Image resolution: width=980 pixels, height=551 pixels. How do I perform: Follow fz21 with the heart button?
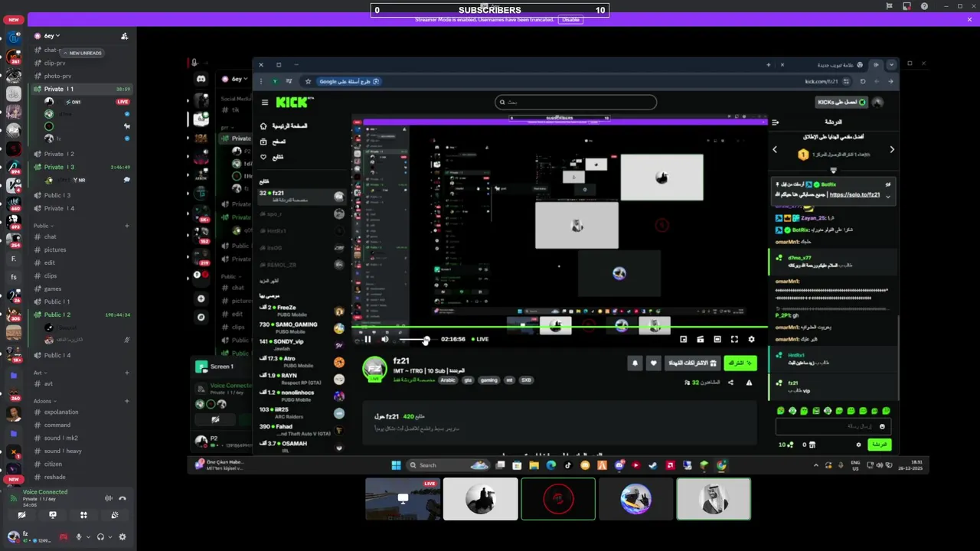(x=653, y=364)
